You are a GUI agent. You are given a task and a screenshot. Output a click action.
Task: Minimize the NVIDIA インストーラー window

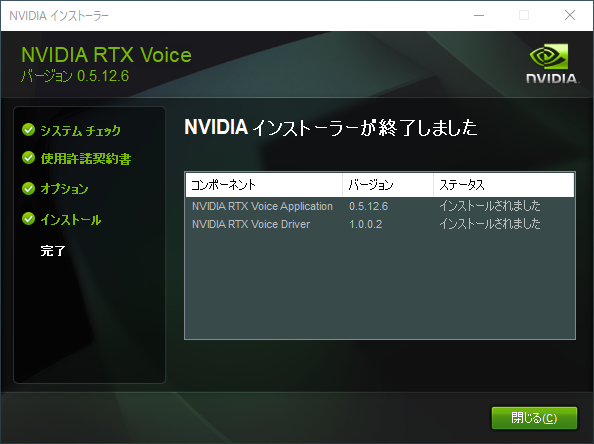coord(479,16)
